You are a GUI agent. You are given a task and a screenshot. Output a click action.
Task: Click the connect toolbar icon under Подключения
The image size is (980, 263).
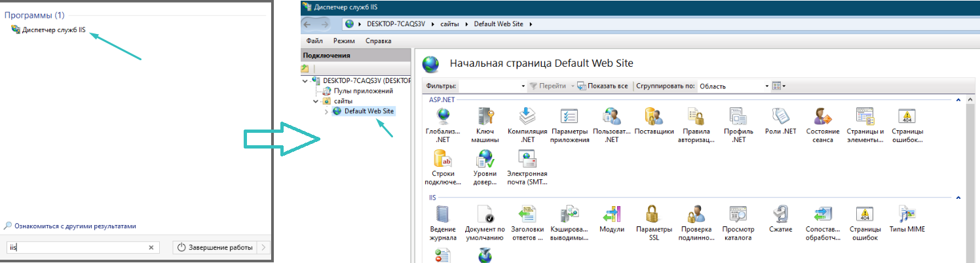tap(305, 68)
